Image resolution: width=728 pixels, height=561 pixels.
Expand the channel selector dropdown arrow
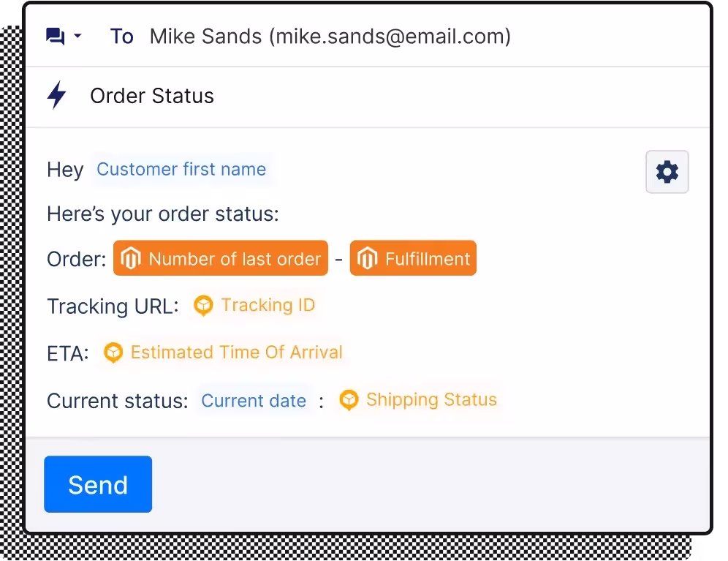click(77, 36)
